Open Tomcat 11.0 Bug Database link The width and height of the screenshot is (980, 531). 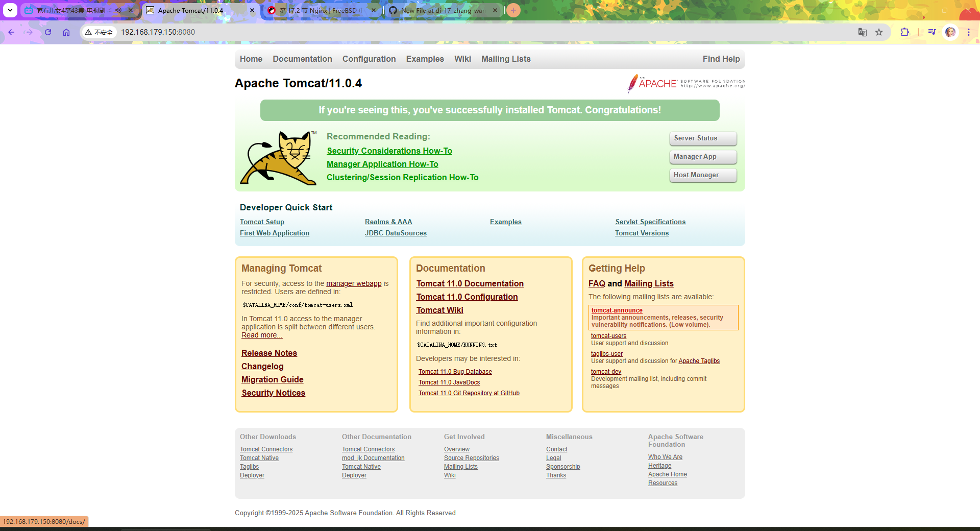(455, 372)
